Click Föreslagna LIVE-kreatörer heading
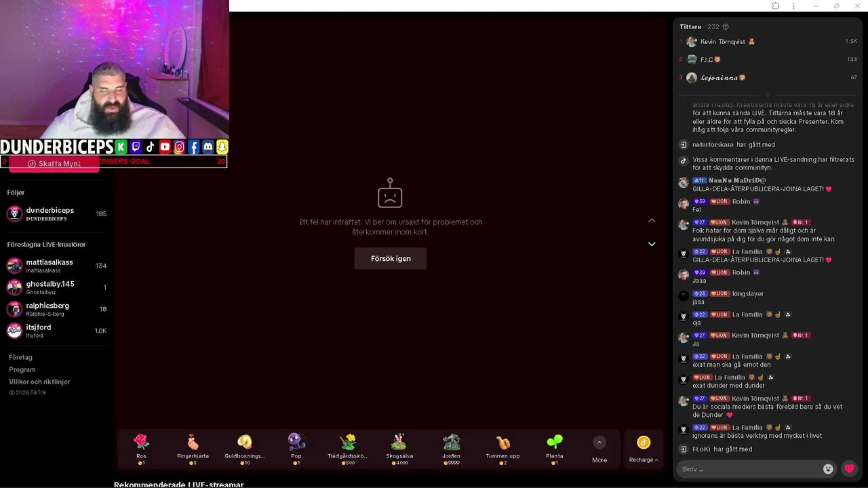This screenshot has height=488, width=868. pos(46,245)
